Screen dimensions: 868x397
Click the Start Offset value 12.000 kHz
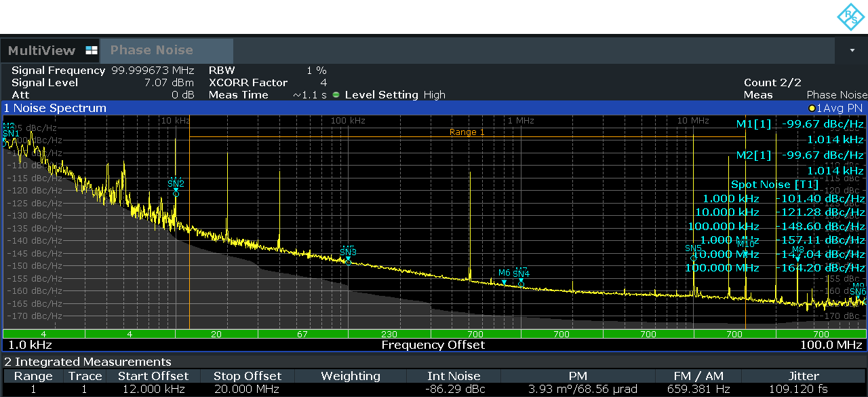[154, 391]
